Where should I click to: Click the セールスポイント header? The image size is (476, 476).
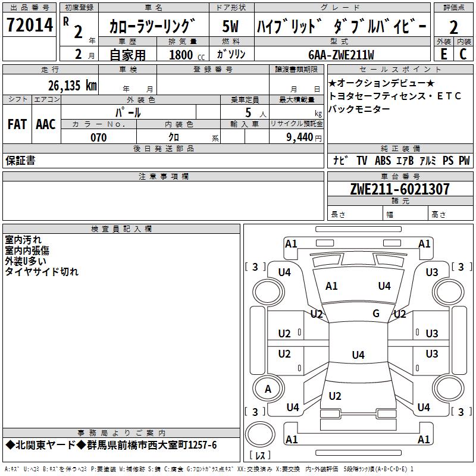click(400, 69)
